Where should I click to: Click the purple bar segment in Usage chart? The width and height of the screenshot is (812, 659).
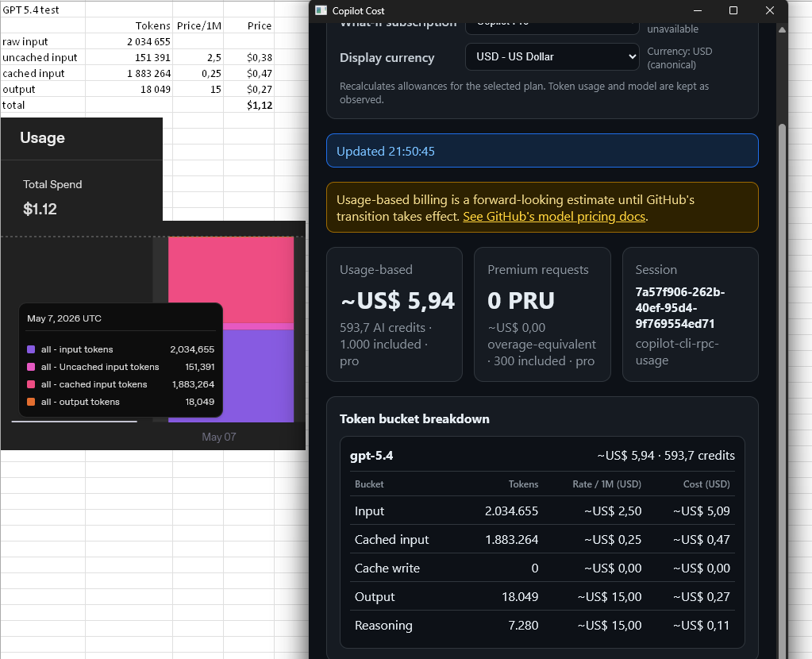(x=258, y=376)
